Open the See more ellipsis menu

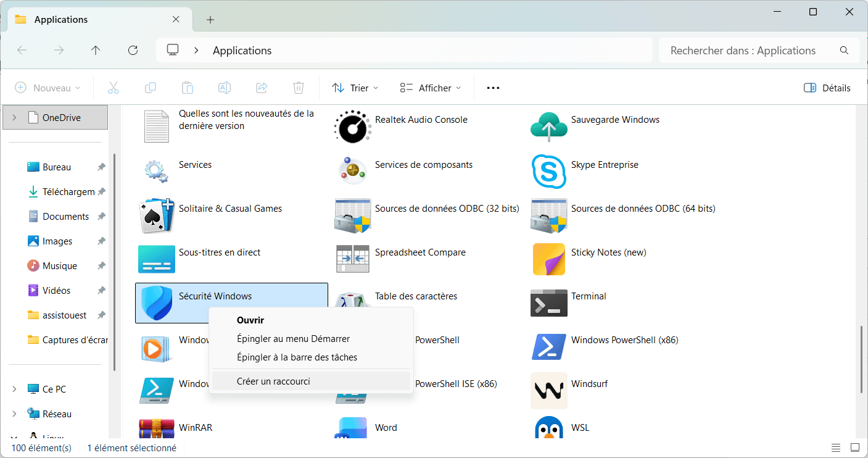493,88
